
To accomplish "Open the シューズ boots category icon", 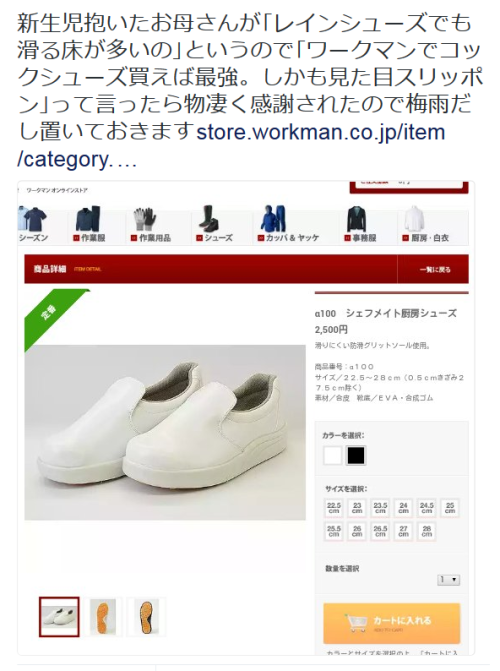I will 210,219.
